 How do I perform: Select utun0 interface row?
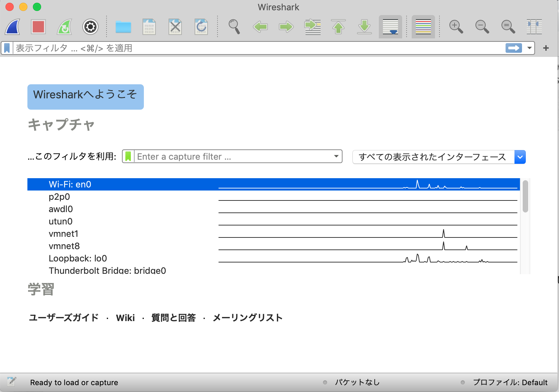(x=273, y=221)
